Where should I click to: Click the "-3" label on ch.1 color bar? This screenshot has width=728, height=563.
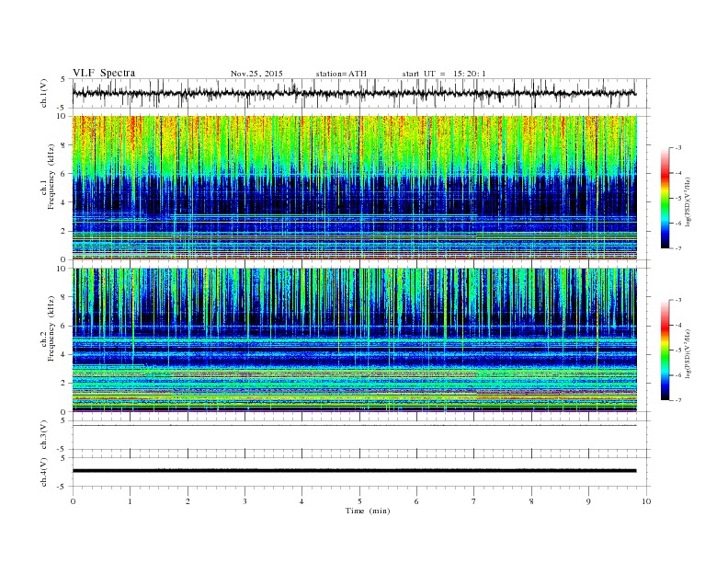coord(678,148)
